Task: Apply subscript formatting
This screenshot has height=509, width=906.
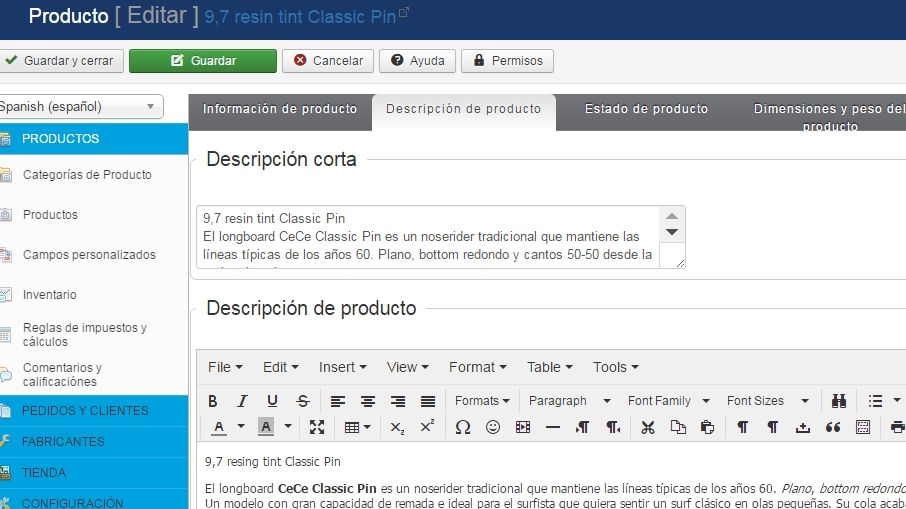Action: [397, 428]
